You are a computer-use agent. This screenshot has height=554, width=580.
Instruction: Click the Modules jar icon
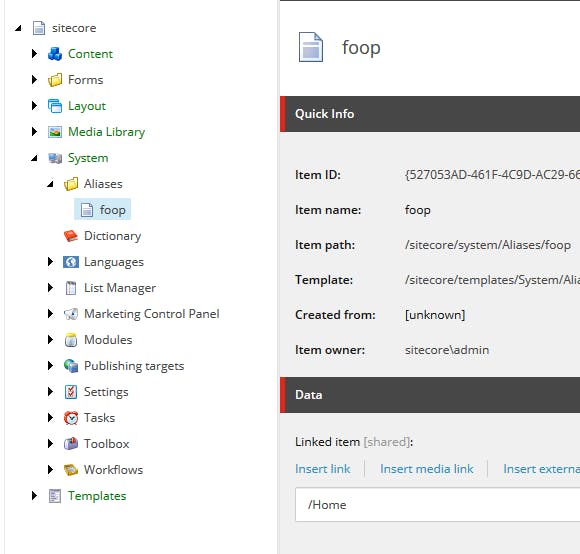(71, 340)
